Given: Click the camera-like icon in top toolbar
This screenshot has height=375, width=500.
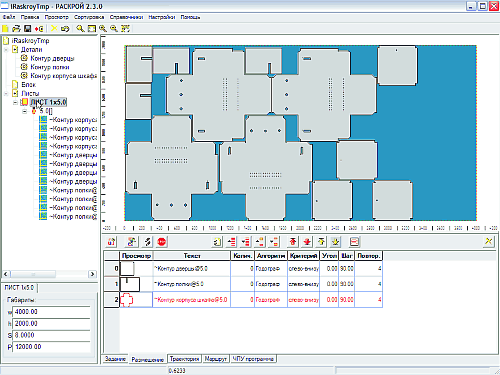Looking at the screenshot, I should pos(65,29).
